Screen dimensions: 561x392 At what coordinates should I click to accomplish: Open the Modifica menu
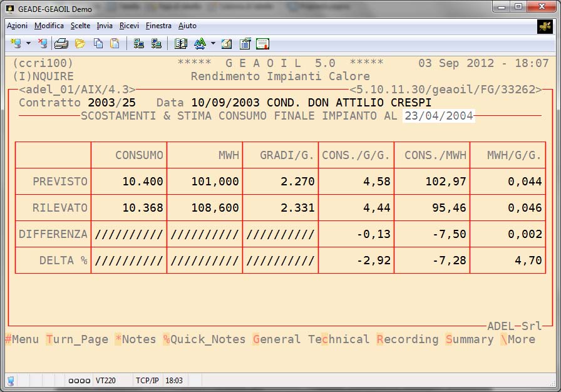click(49, 26)
